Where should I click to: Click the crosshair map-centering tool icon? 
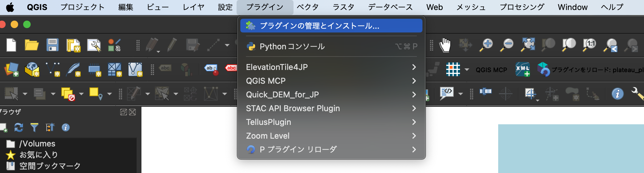coord(506,94)
